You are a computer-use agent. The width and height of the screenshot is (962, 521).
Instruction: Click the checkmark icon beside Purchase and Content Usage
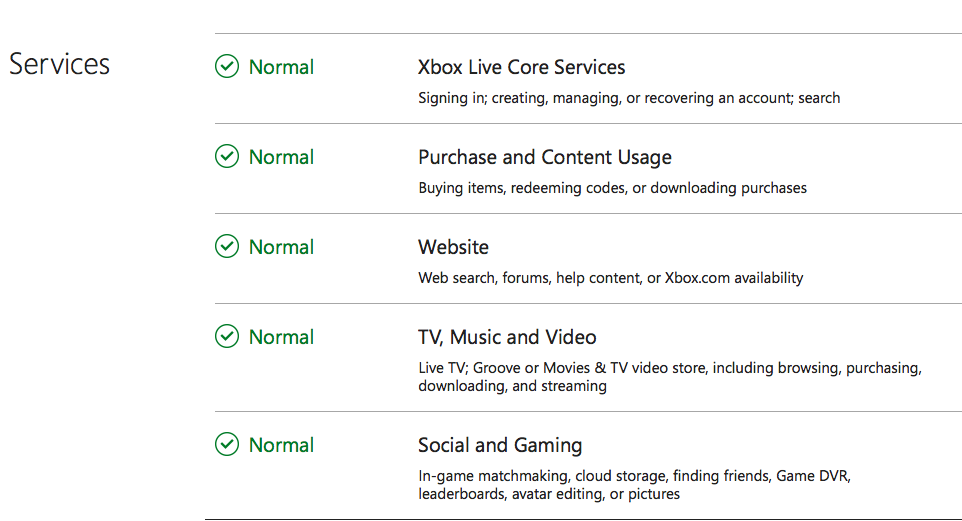click(x=227, y=156)
